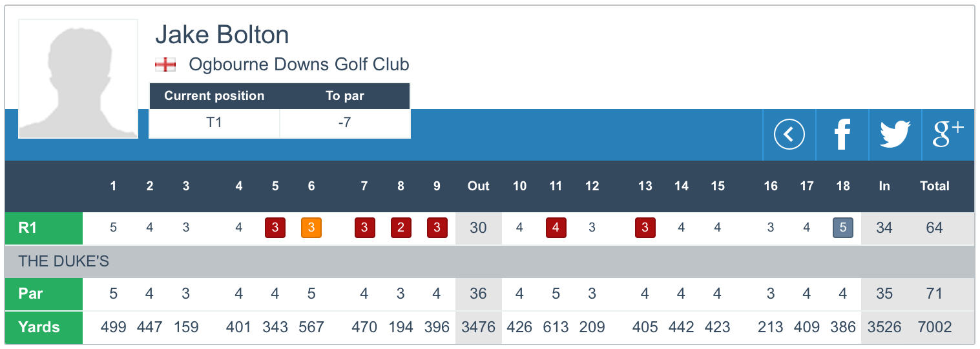Click the back arrow circle icon

click(789, 135)
